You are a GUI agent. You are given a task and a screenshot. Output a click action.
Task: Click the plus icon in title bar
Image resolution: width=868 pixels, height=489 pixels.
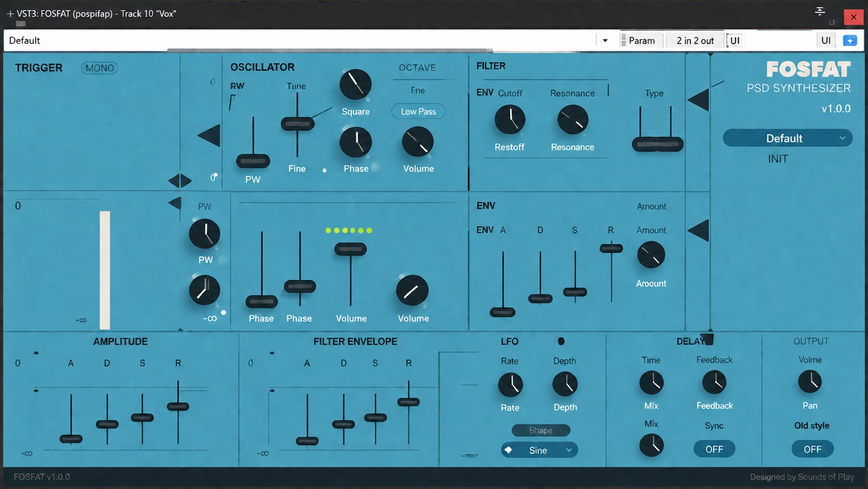tap(10, 14)
